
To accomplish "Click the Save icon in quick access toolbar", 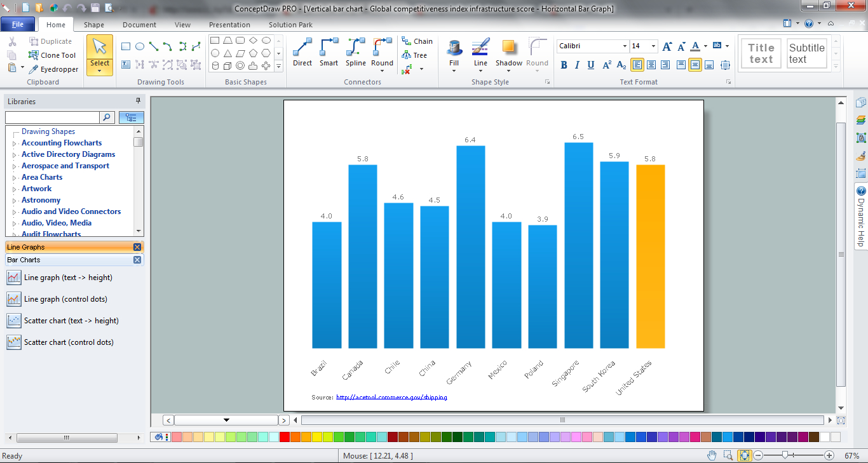I will tap(95, 8).
